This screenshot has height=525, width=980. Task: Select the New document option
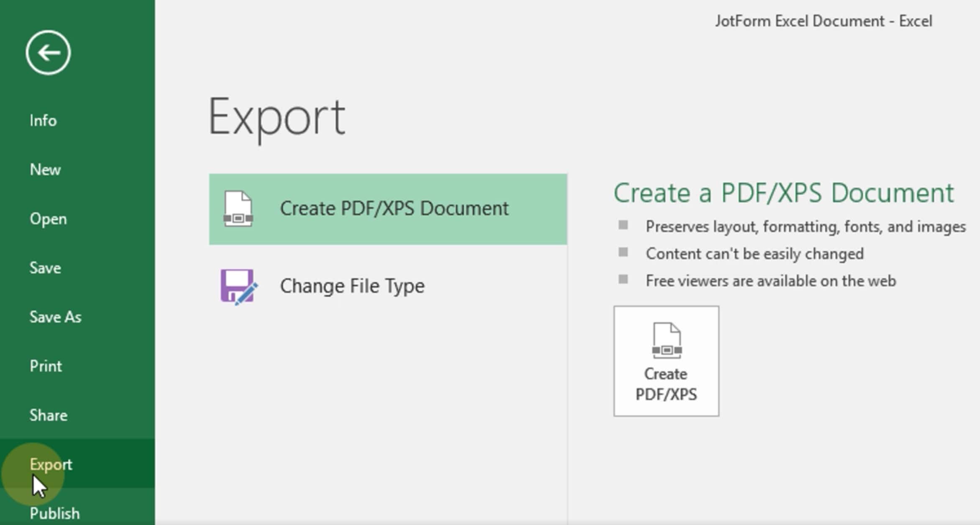pyautogui.click(x=45, y=169)
